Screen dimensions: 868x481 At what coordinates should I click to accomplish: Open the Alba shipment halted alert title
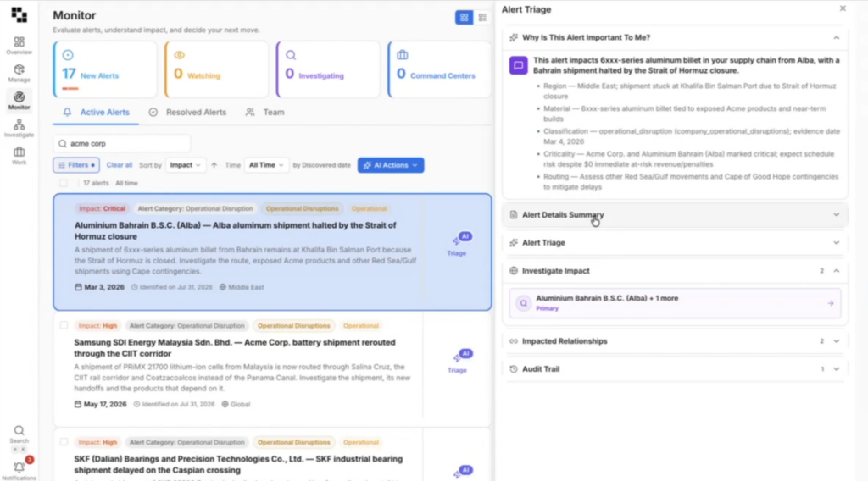pos(236,230)
